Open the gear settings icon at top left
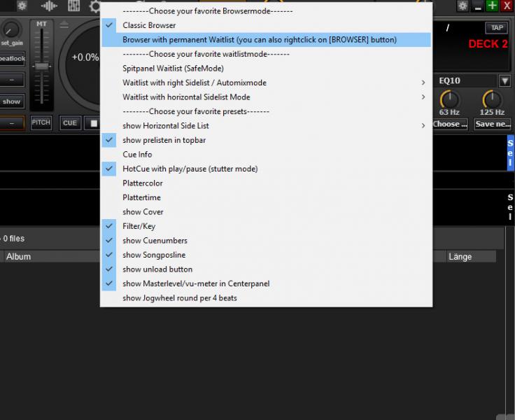This screenshot has height=420, width=515. click(x=22, y=6)
